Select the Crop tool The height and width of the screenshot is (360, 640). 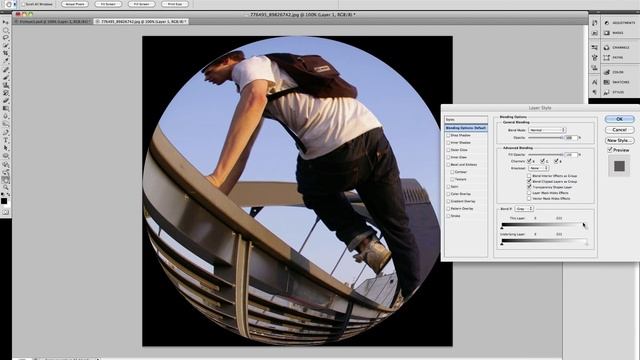point(5,53)
